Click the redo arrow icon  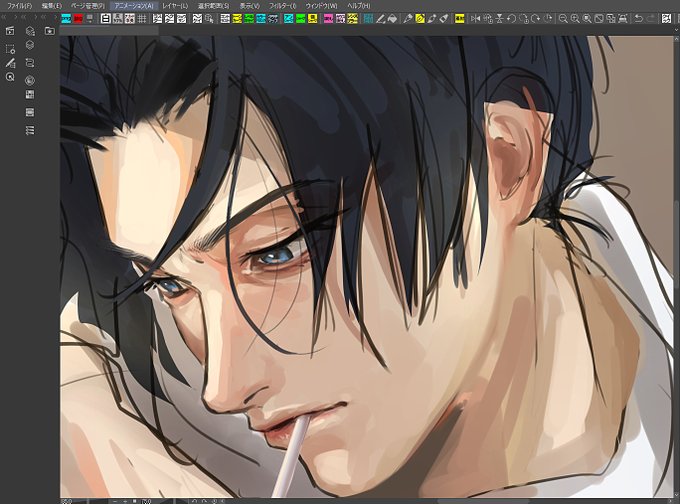tap(651, 19)
